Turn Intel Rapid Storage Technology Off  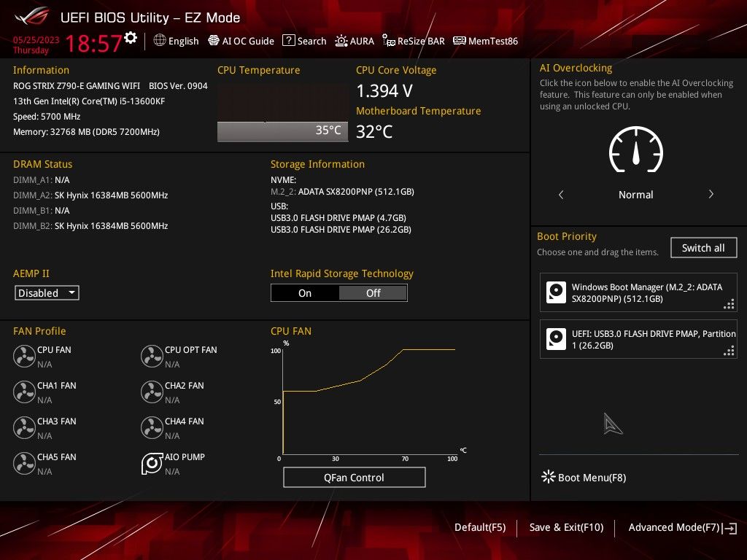coord(373,293)
